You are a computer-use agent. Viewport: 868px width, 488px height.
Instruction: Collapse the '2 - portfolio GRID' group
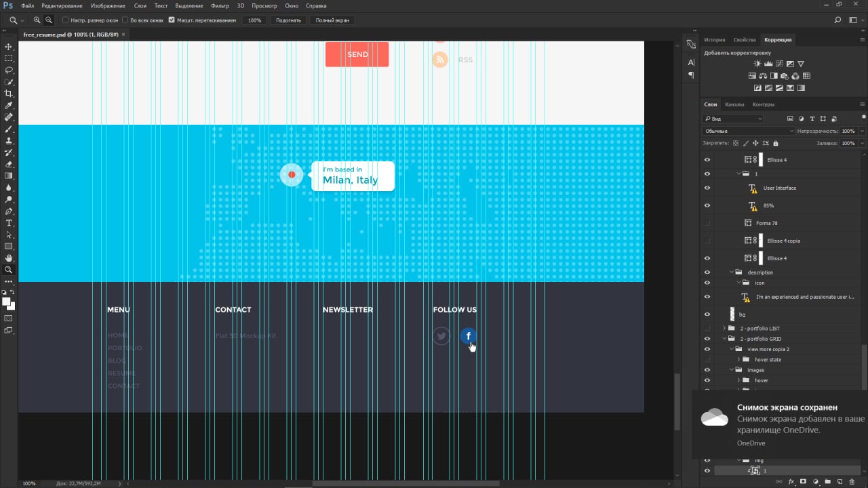[x=724, y=338]
